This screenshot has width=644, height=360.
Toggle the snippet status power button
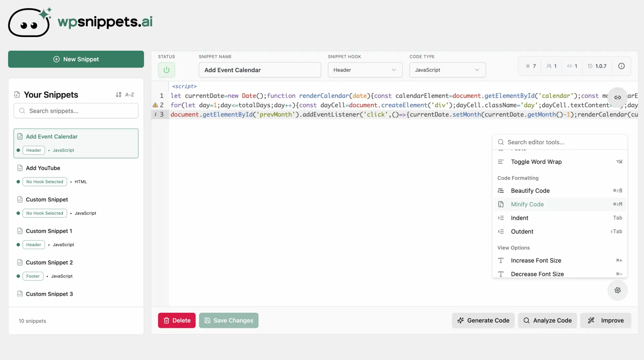166,70
